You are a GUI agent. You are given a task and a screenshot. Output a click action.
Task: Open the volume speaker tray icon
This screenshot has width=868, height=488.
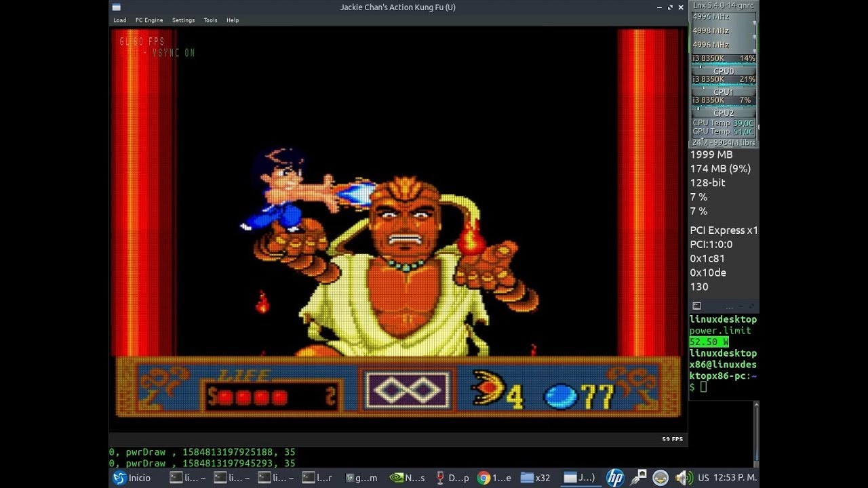click(x=683, y=478)
